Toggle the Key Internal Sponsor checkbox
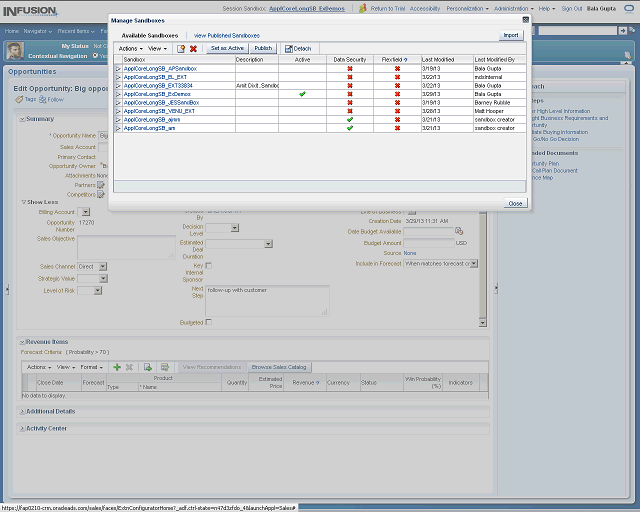This screenshot has height=512, width=640. (x=208, y=265)
